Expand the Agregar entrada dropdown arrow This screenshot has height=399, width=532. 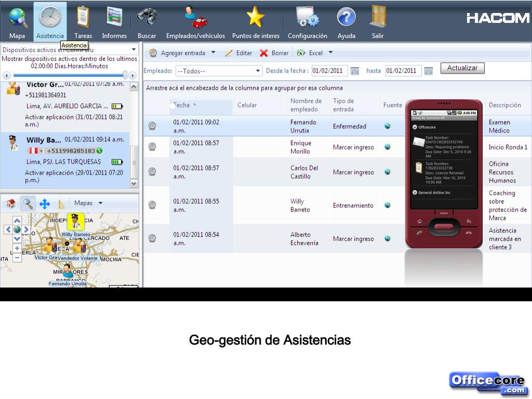[213, 52]
